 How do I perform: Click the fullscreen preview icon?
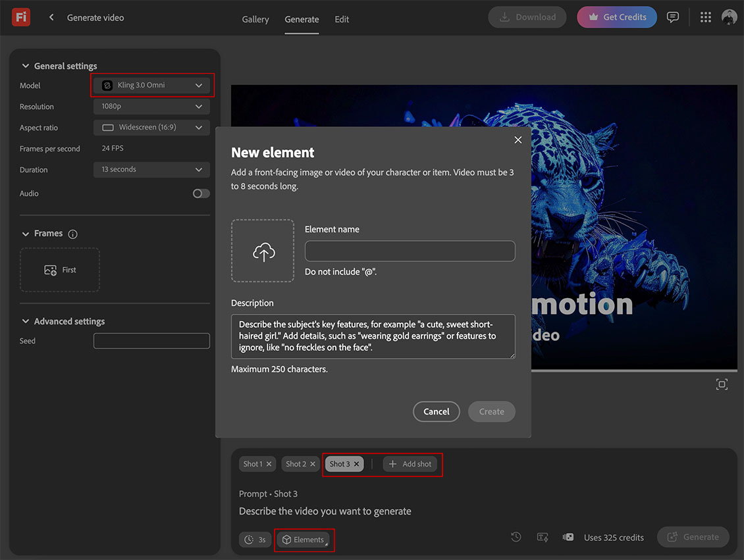click(722, 384)
